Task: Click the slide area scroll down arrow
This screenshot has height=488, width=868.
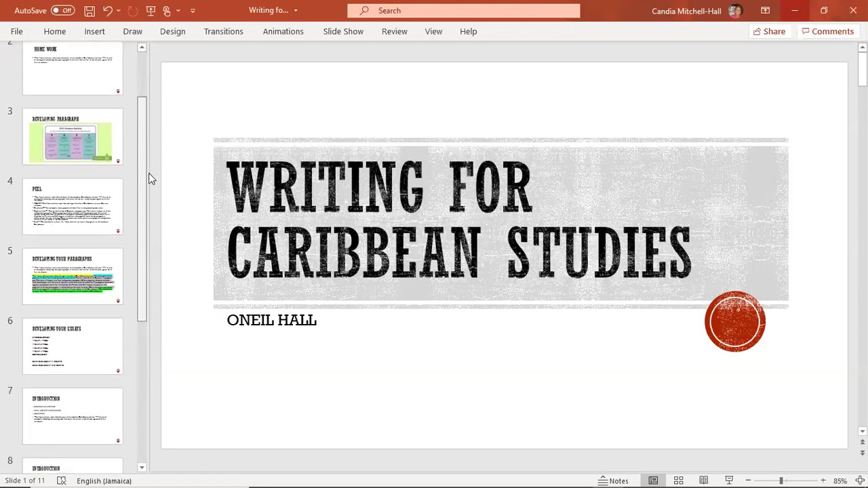Action: (x=863, y=431)
